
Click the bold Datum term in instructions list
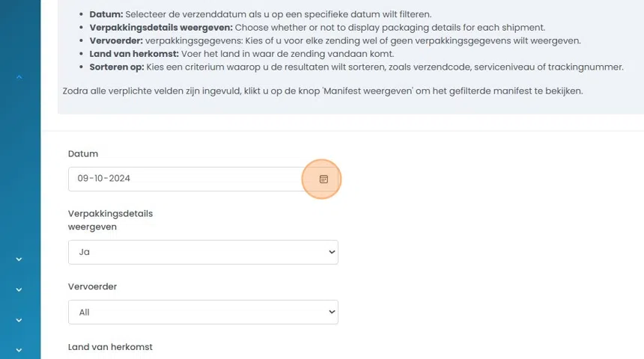pos(106,15)
